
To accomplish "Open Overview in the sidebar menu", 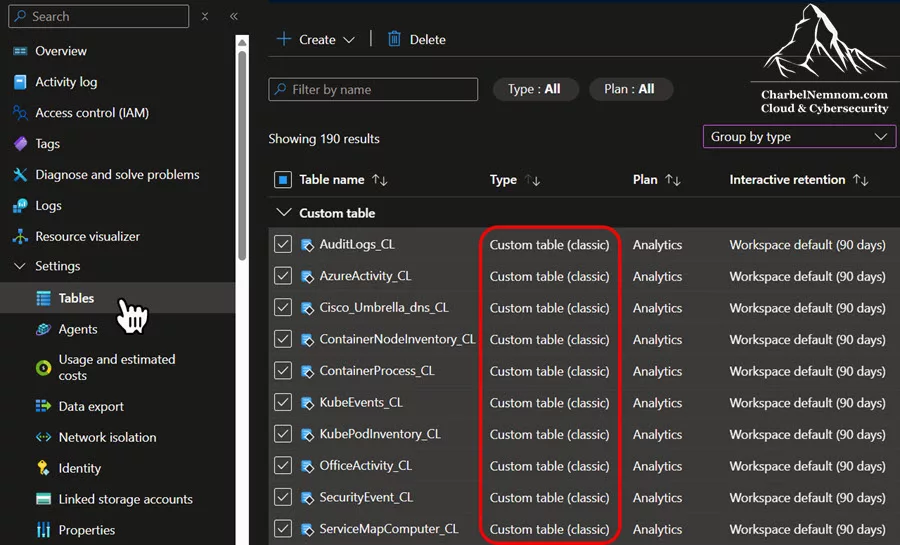I will point(61,51).
